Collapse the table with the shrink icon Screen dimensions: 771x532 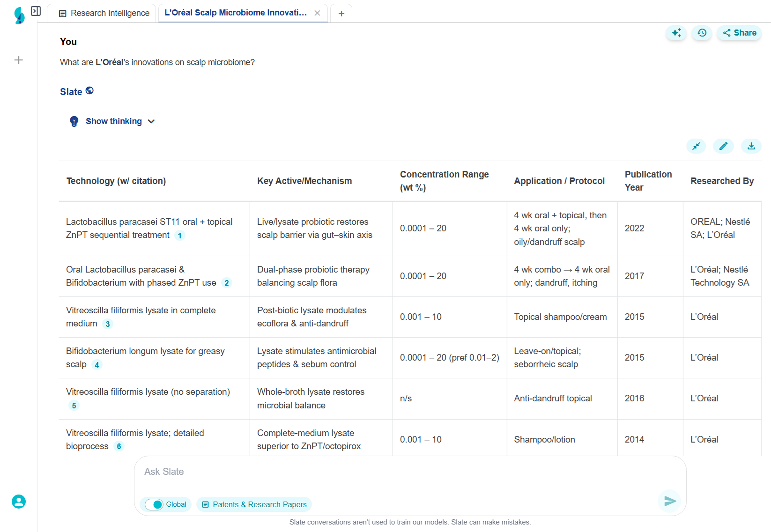click(x=696, y=146)
